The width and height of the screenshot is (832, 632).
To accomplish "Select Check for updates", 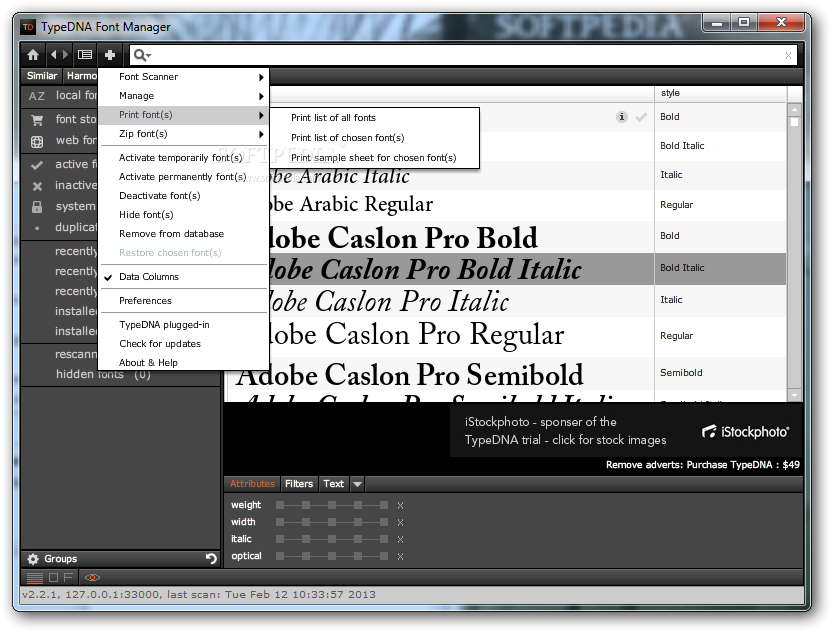I will click(x=160, y=344).
